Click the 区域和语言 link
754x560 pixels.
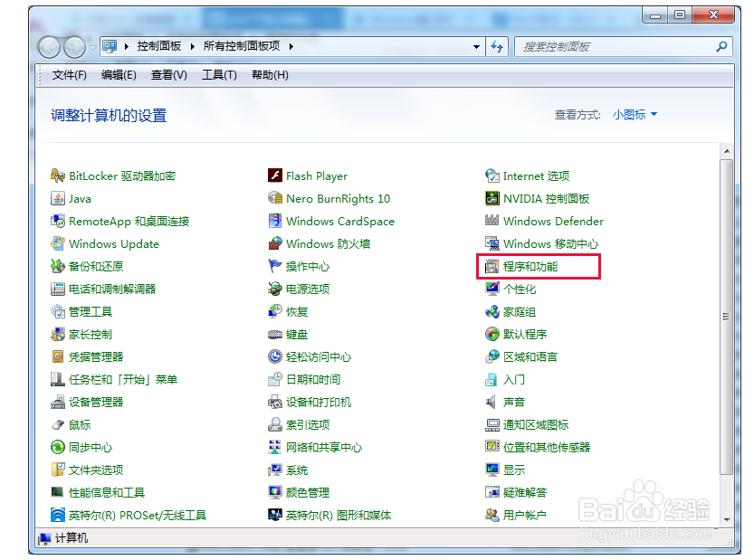530,356
